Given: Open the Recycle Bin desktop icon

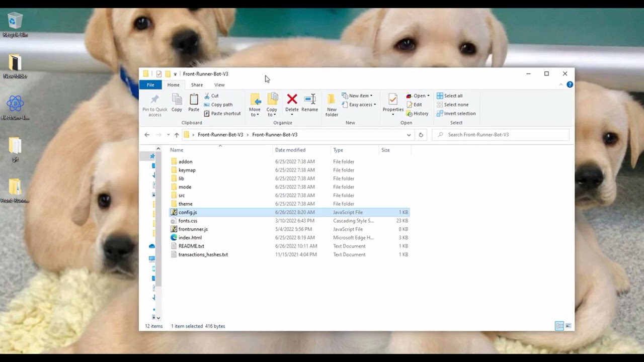Looking at the screenshot, I should [15, 25].
